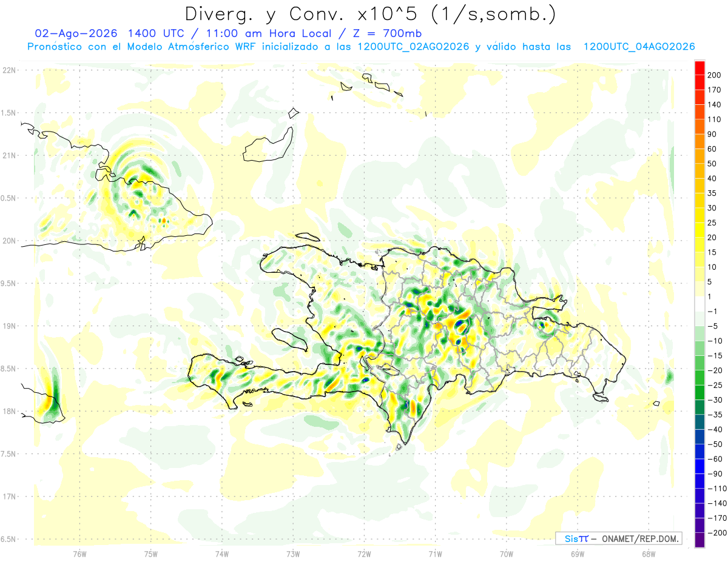Image resolution: width=728 pixels, height=562 pixels.
Task: Click the "74W" longitude label
Action: 222,554
